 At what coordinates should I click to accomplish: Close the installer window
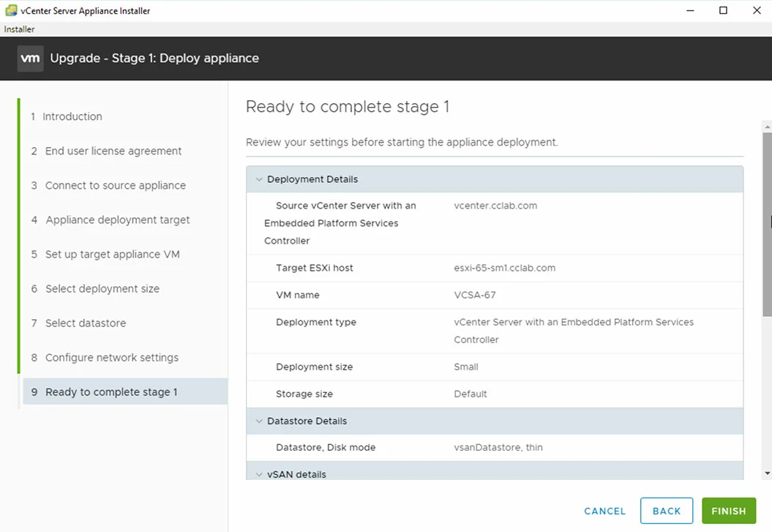757,10
